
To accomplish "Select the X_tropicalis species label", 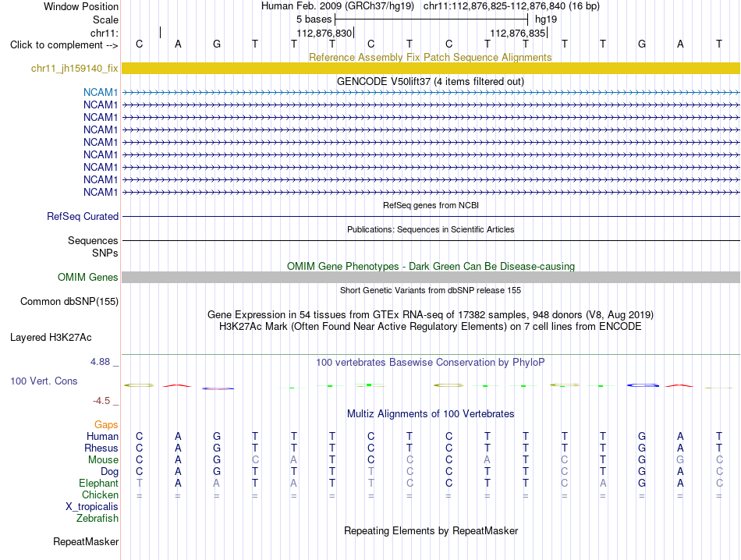I will [x=92, y=507].
